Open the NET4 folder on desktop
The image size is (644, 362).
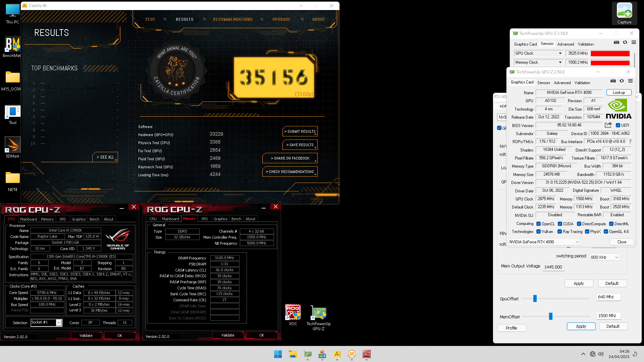point(12,181)
